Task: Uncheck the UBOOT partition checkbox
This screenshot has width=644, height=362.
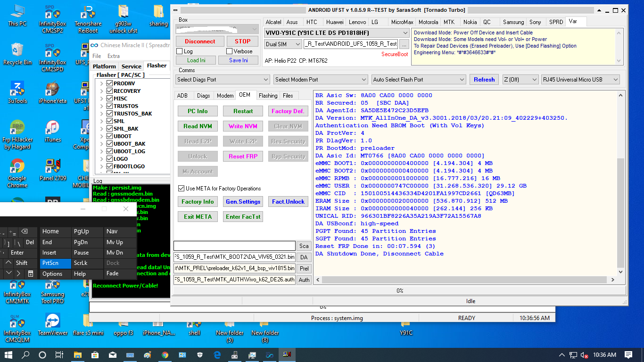Action: (x=109, y=136)
